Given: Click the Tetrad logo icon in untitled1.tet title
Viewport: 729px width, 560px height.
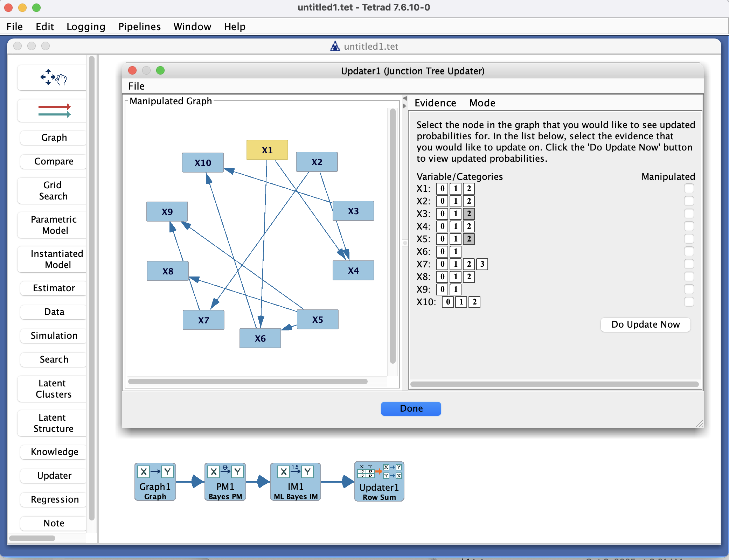Looking at the screenshot, I should point(335,46).
